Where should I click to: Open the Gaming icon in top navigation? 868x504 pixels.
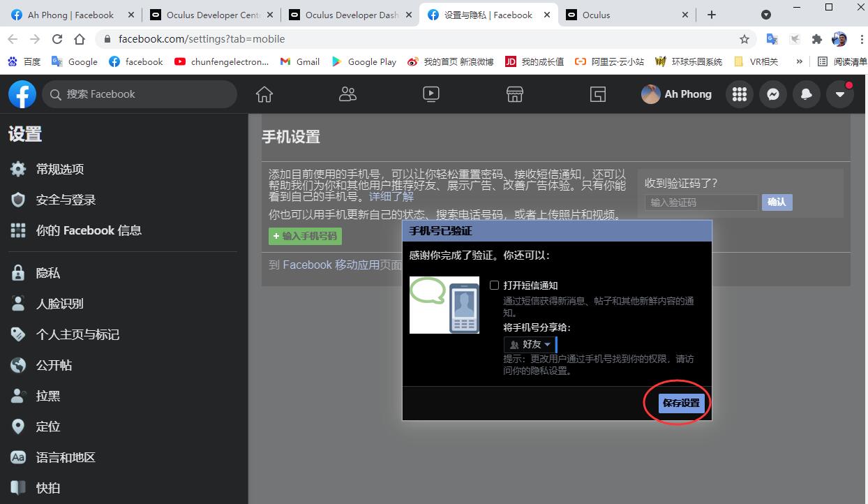(x=598, y=94)
